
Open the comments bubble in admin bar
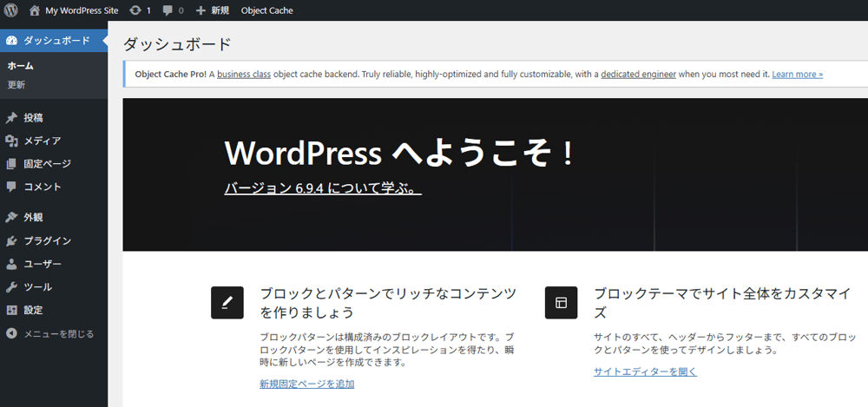pyautogui.click(x=174, y=10)
